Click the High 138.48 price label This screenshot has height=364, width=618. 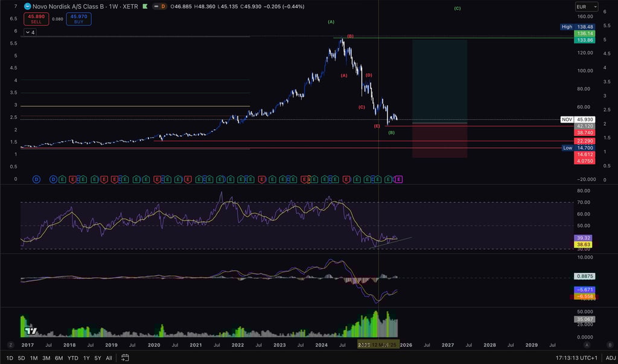pyautogui.click(x=578, y=27)
